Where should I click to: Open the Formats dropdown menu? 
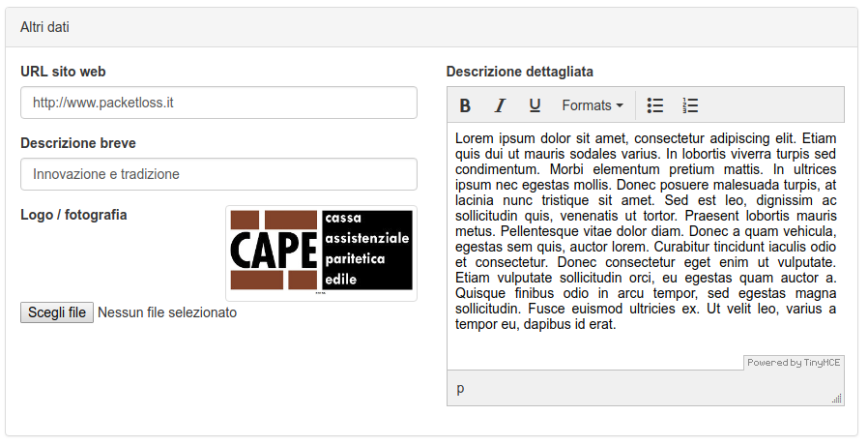pyautogui.click(x=593, y=105)
